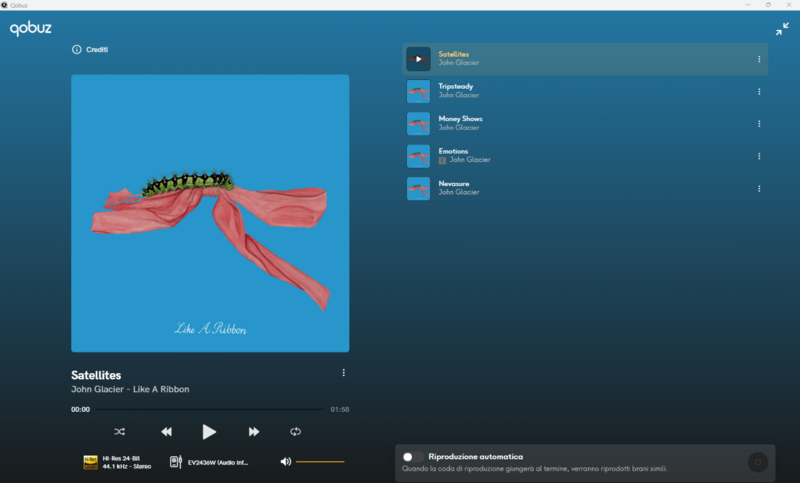Adjust the volume slider
800x483 pixels.
click(x=320, y=462)
